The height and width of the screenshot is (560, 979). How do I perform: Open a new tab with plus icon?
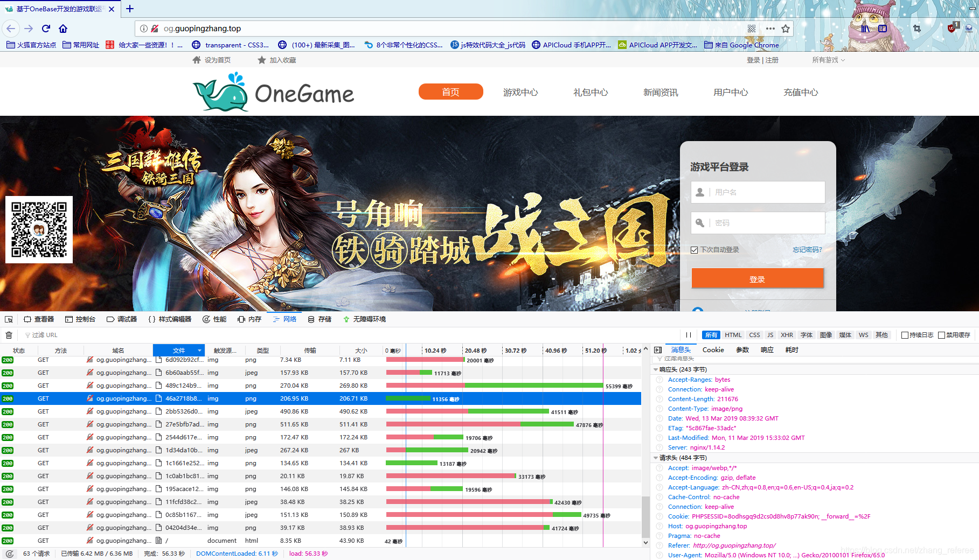coord(130,9)
